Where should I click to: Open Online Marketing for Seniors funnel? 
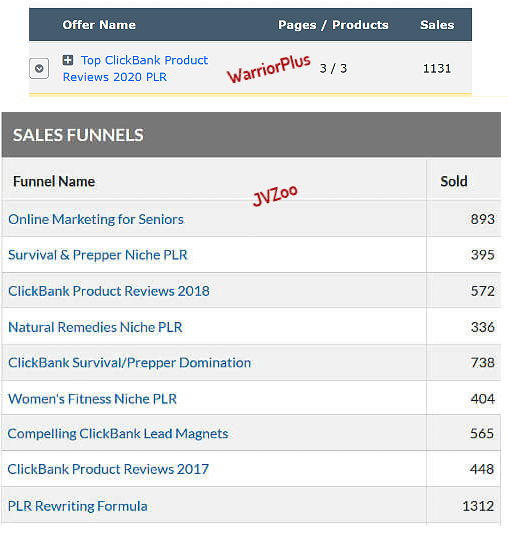coord(96,219)
